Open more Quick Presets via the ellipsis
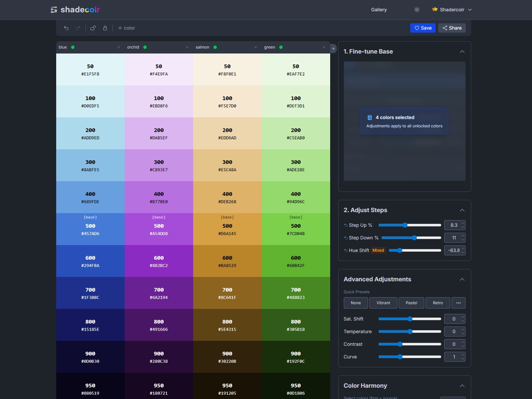This screenshot has height=399, width=532. tap(459, 303)
